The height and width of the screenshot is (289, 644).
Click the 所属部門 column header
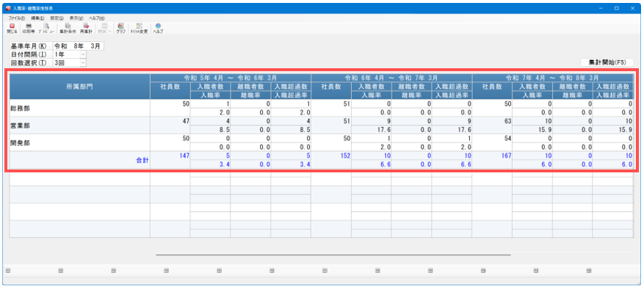(x=80, y=87)
